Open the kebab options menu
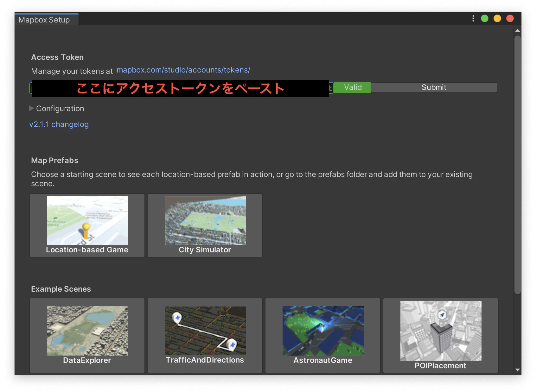Image resolution: width=536 pixels, height=392 pixels. click(473, 19)
